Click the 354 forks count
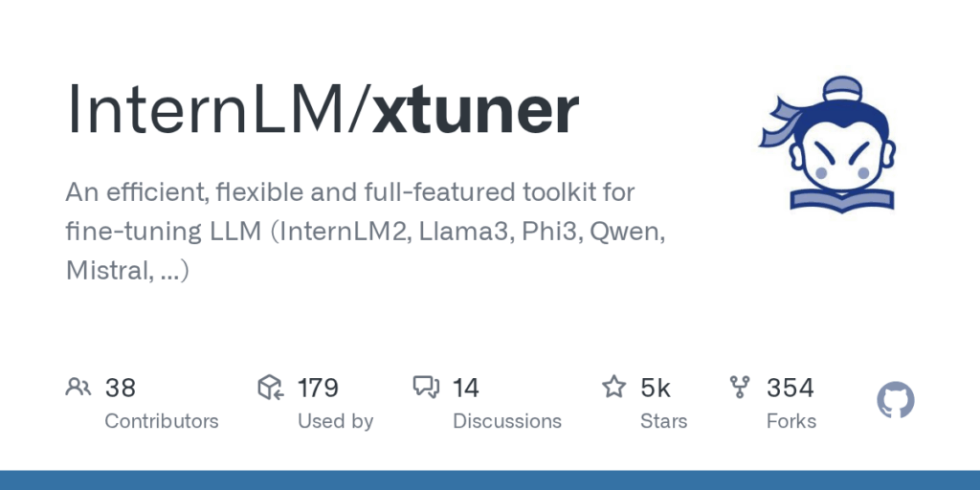This screenshot has width=980, height=490. coord(790,389)
